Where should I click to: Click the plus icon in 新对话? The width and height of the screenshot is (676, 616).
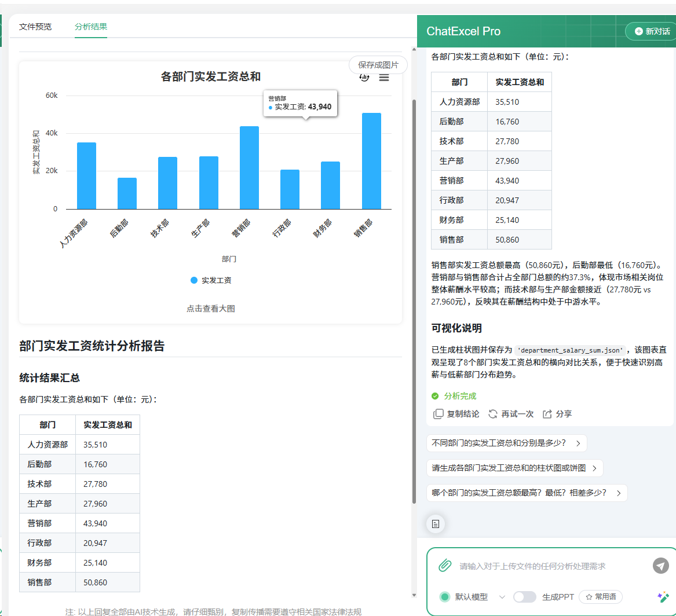tap(639, 31)
